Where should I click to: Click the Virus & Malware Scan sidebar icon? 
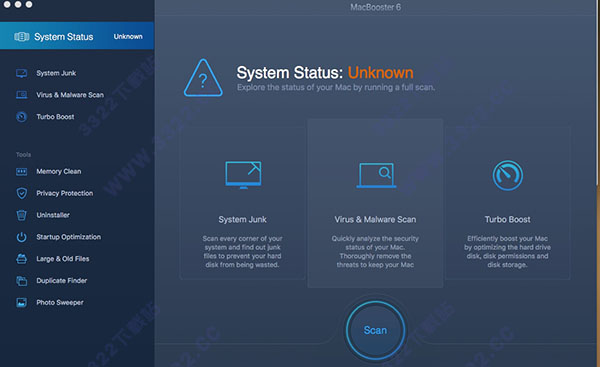tap(21, 95)
